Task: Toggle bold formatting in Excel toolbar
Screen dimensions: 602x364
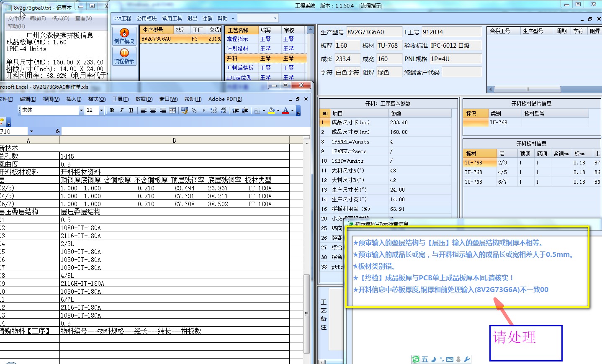Action: [x=112, y=110]
